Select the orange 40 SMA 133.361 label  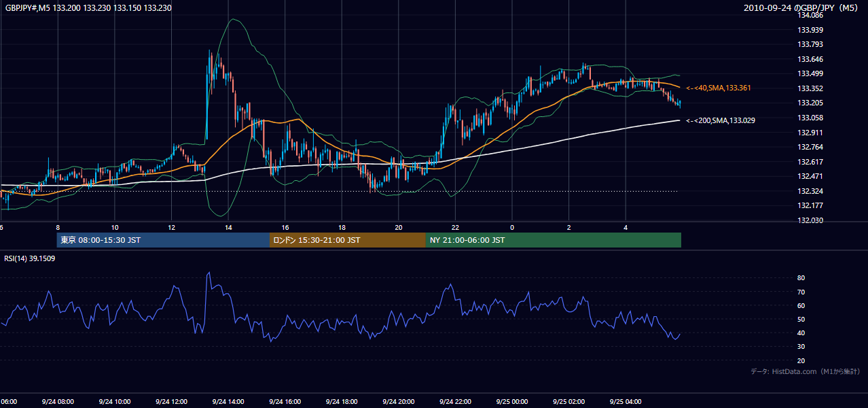pos(718,88)
